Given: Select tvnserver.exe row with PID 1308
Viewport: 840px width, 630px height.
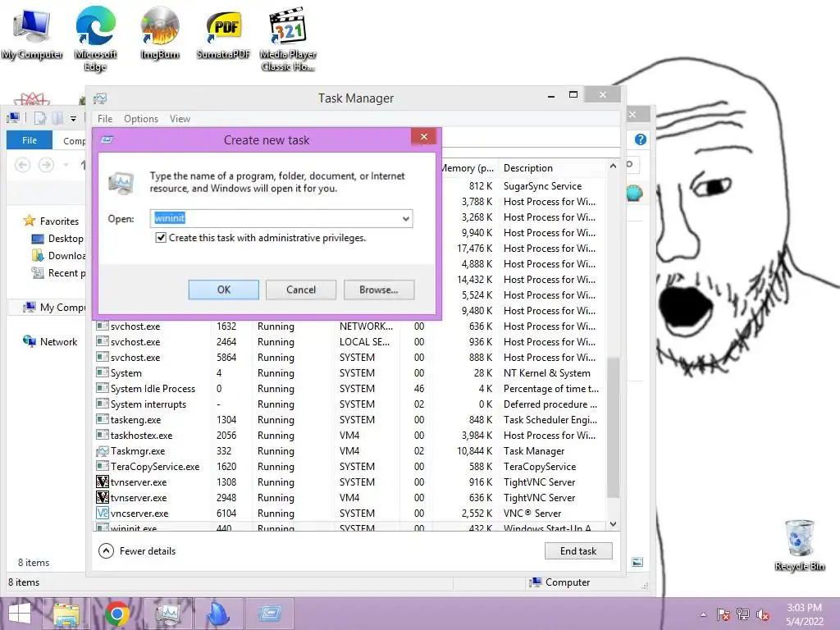Looking at the screenshot, I should (349, 482).
